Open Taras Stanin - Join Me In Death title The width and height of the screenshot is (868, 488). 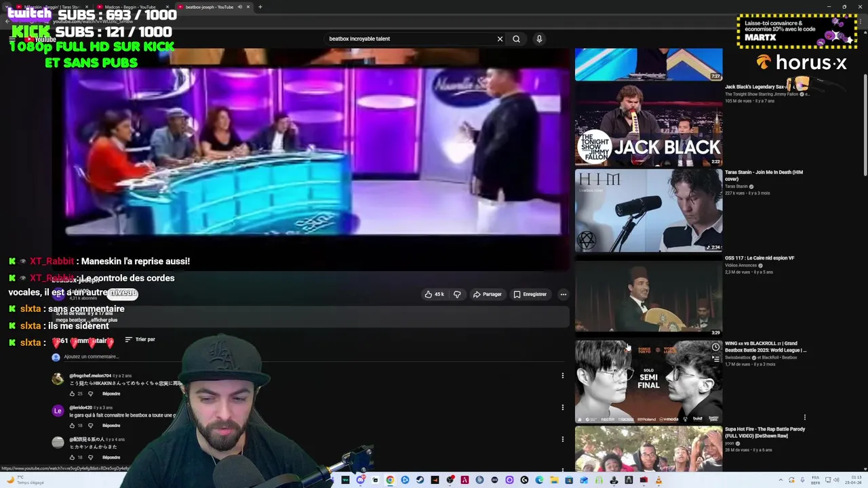click(764, 176)
